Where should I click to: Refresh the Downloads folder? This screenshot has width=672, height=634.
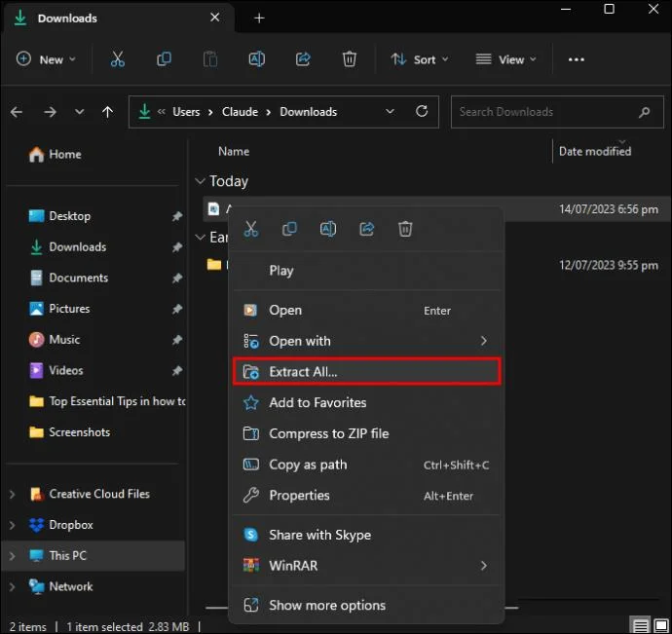pos(422,111)
